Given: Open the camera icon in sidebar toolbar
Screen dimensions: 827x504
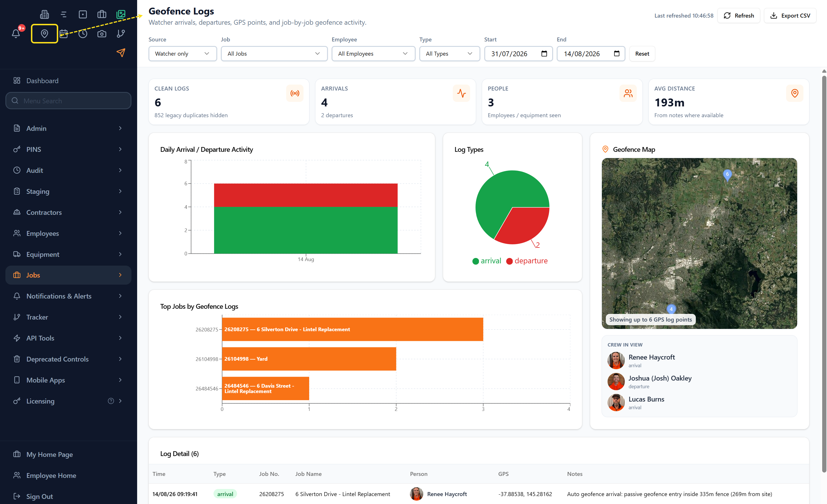Looking at the screenshot, I should [x=102, y=33].
